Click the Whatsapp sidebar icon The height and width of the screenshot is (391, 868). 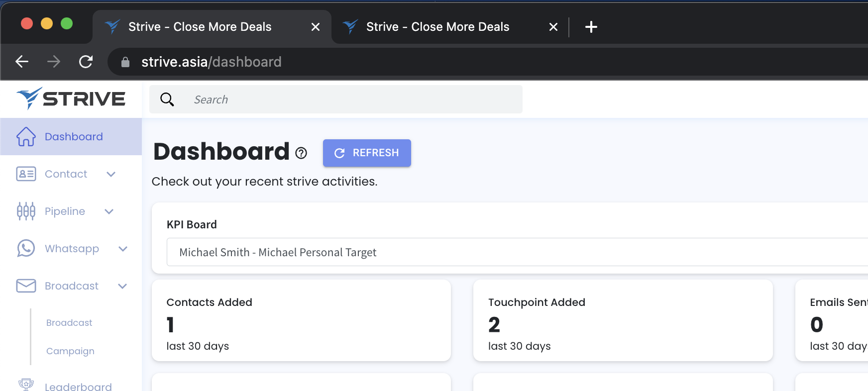point(25,248)
